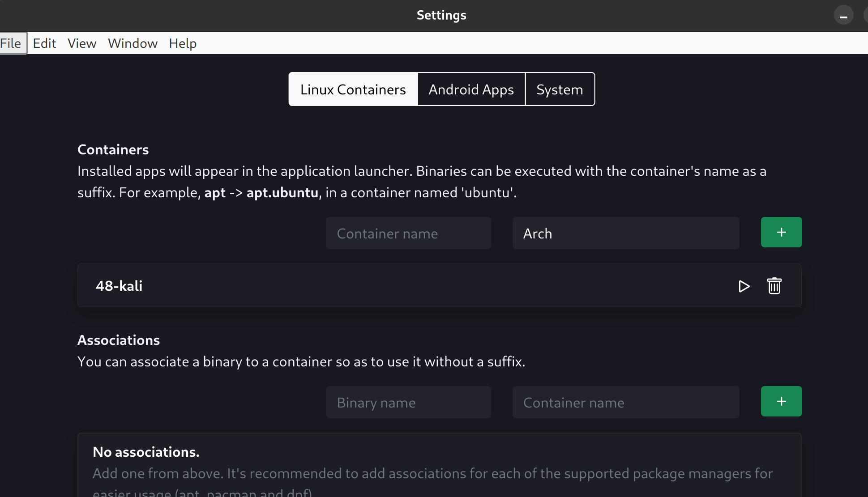The height and width of the screenshot is (497, 868).
Task: Open the Edit menu
Action: tap(44, 43)
